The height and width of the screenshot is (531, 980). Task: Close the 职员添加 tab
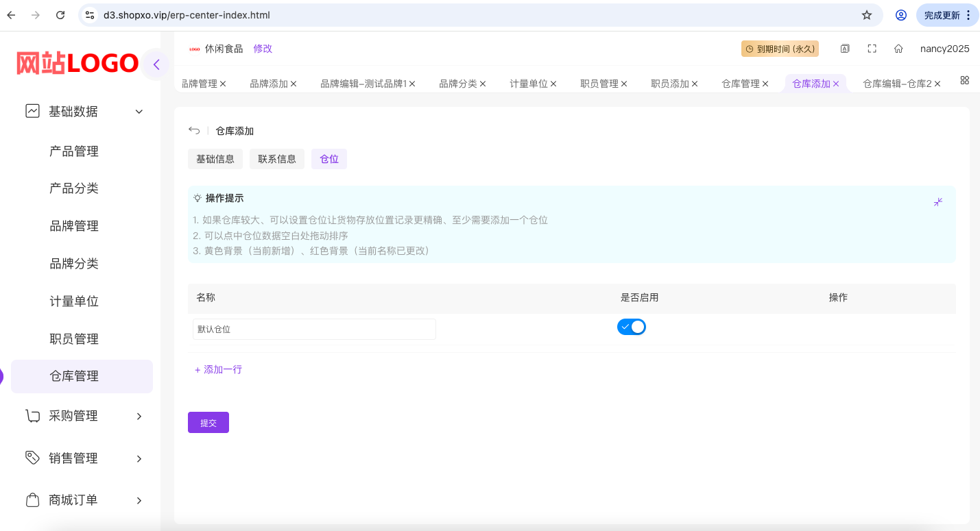click(x=695, y=84)
